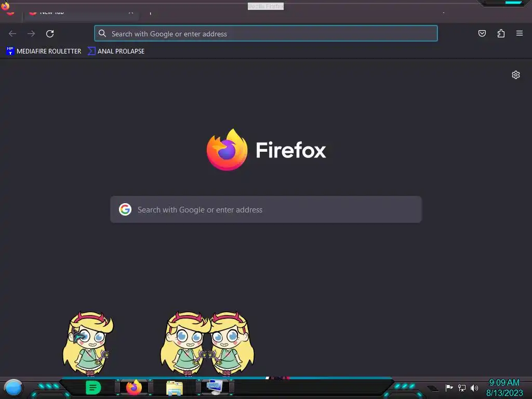Viewport: 532px width, 399px height.
Task: Open File Explorer from taskbar
Action: coord(175,388)
